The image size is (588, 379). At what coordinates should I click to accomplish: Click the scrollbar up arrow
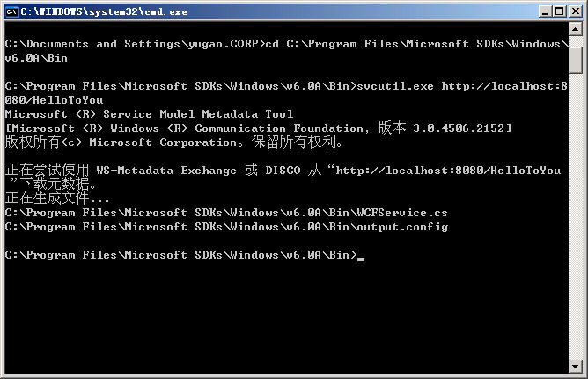(x=576, y=29)
